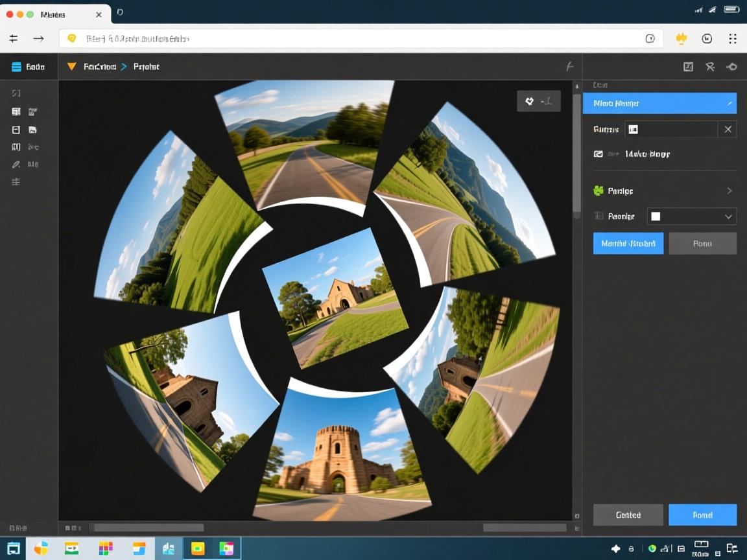This screenshot has height=560, width=747.
Task: Click the yellow extension icon in the browser toolbar
Action: (x=681, y=39)
